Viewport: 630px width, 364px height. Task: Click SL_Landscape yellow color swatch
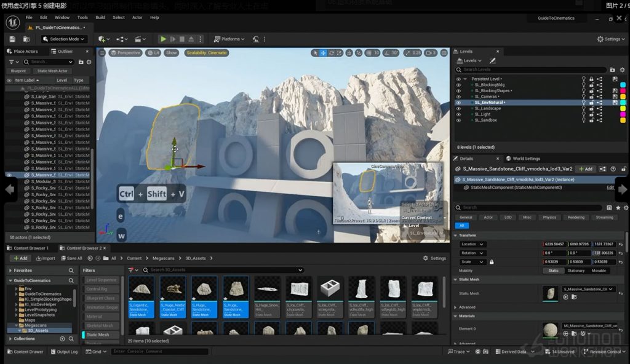[623, 108]
